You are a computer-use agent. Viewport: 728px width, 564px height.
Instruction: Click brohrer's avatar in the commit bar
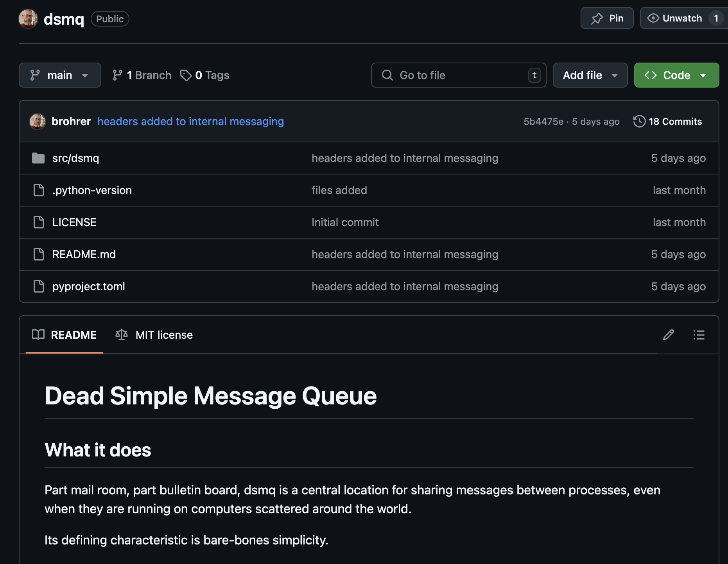38,121
